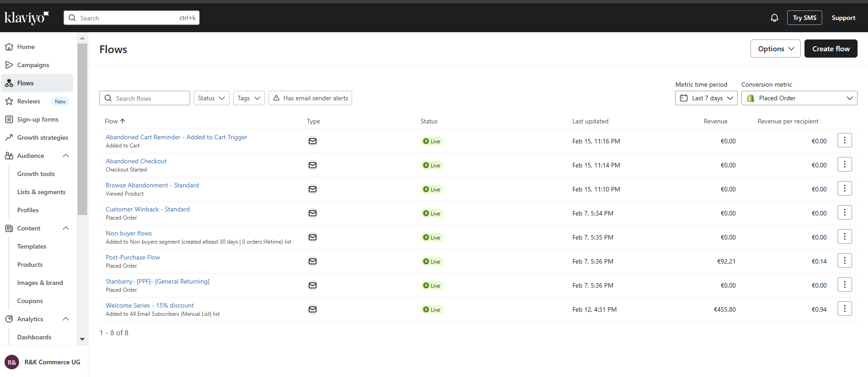
Task: Click revenue value €455.80
Action: click(725, 309)
